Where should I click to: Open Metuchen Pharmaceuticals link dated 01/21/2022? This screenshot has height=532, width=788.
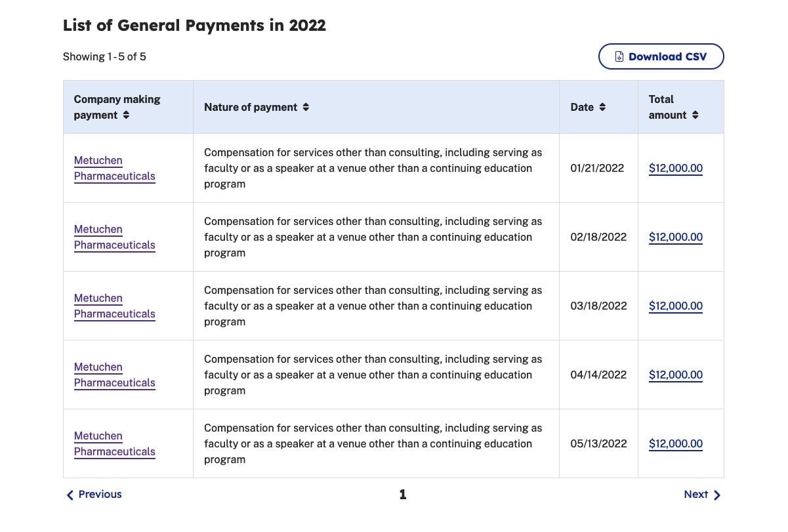click(114, 168)
